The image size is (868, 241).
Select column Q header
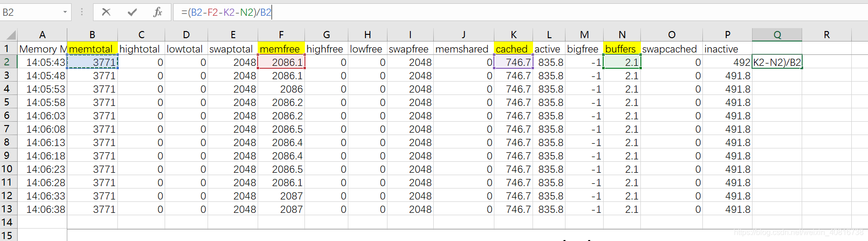pos(777,35)
